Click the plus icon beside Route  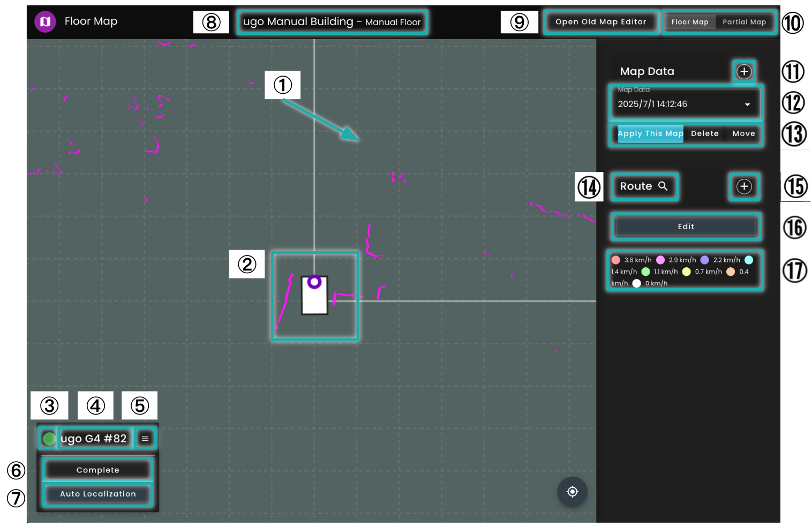coord(744,186)
